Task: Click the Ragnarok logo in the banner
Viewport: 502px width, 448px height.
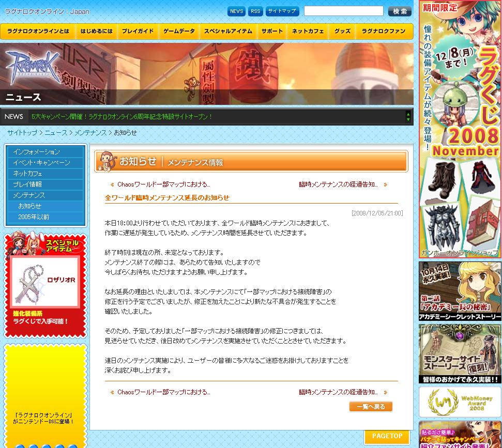Action: [33, 68]
